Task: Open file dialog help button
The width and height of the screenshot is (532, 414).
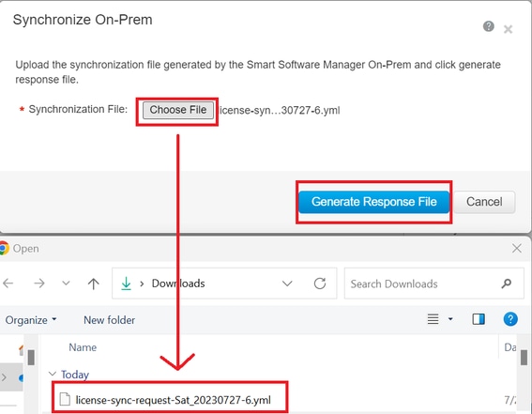Action: 510,319
